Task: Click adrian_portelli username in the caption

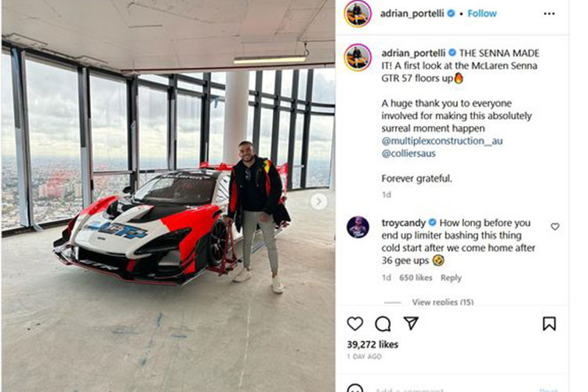Action: pos(413,53)
